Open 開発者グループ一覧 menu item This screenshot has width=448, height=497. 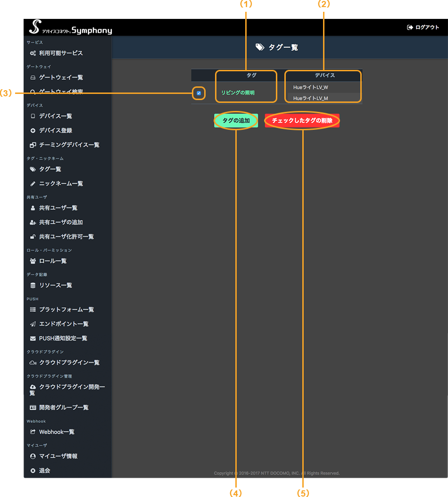[x=64, y=408]
